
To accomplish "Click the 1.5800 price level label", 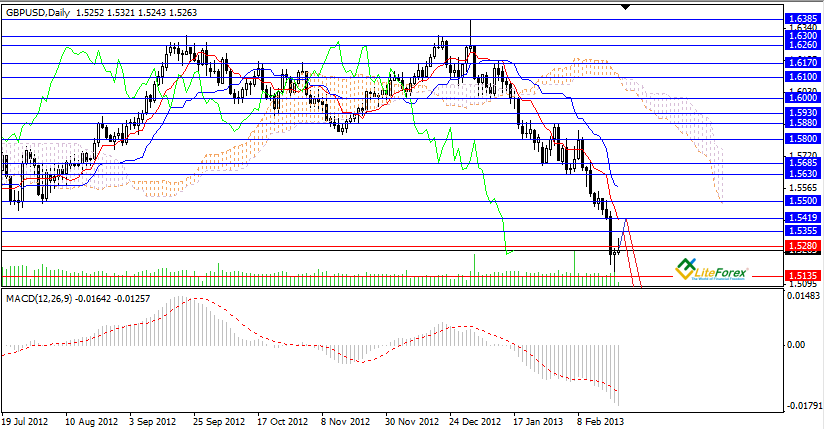I will click(x=802, y=138).
